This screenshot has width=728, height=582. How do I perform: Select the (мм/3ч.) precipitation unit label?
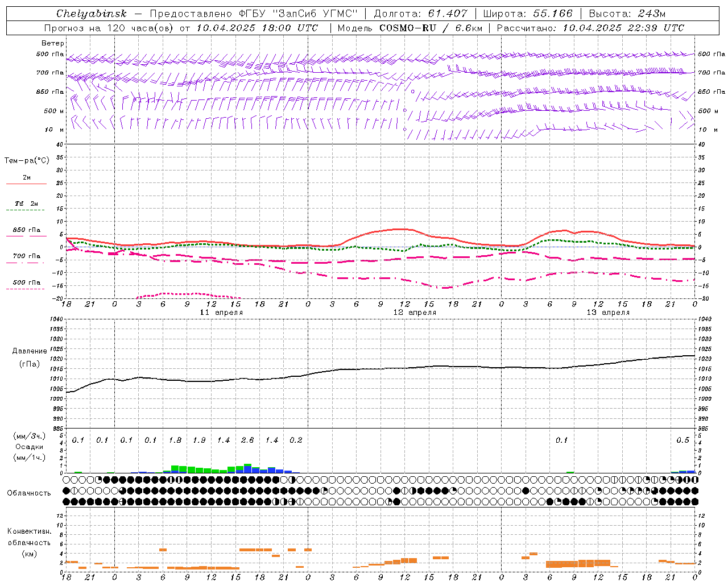(29, 436)
